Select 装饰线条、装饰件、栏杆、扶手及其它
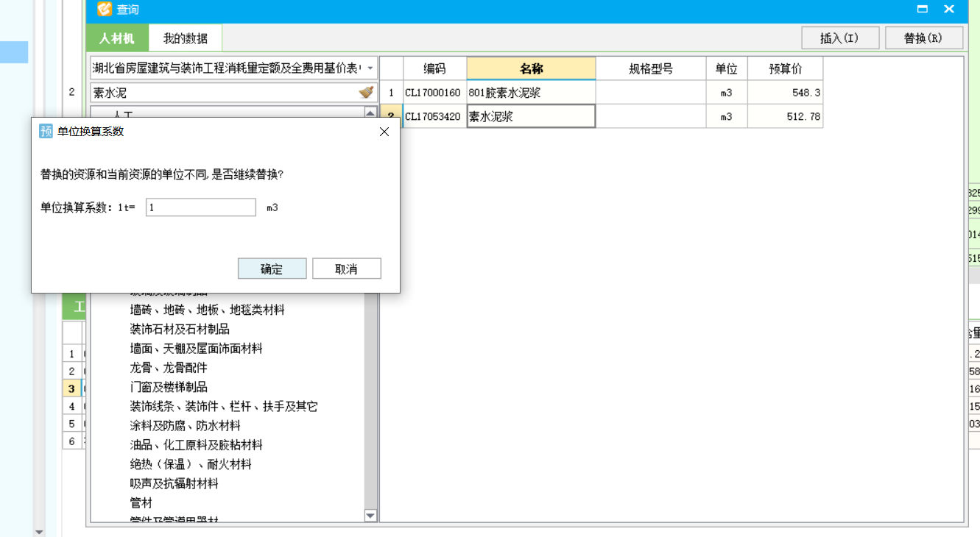 point(224,406)
